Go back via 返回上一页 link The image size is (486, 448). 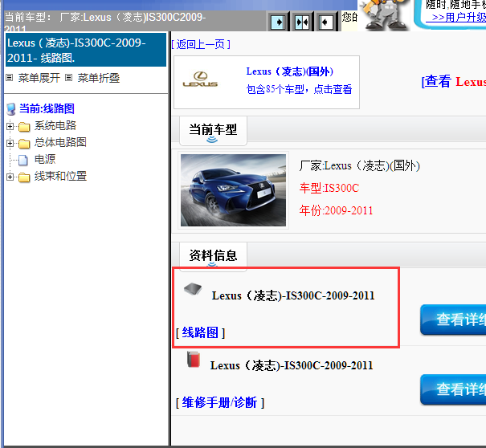[201, 45]
